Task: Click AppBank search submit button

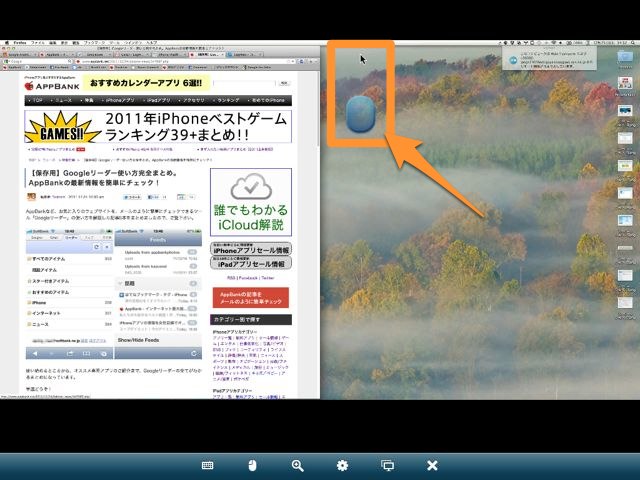Action: click(284, 83)
